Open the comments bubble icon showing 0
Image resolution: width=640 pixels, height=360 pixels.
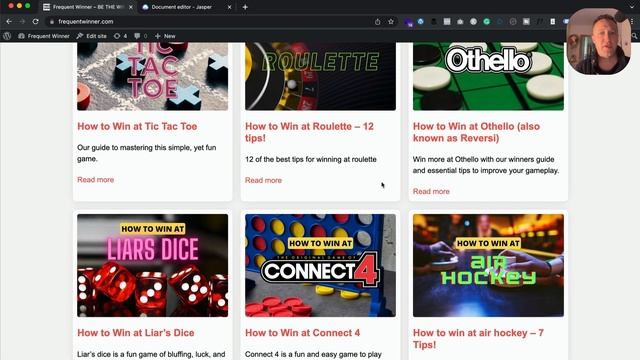tap(140, 36)
